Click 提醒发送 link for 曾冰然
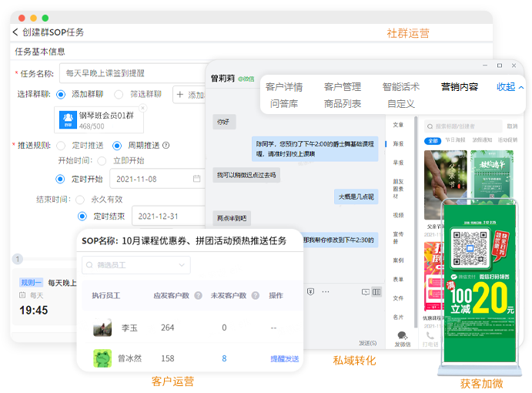The height and width of the screenshot is (393, 532). [x=284, y=358]
